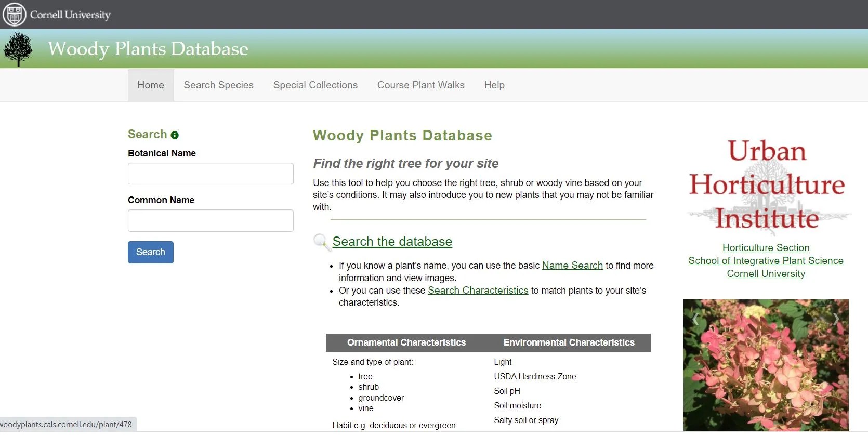Open Special Collections in navigation

click(315, 85)
